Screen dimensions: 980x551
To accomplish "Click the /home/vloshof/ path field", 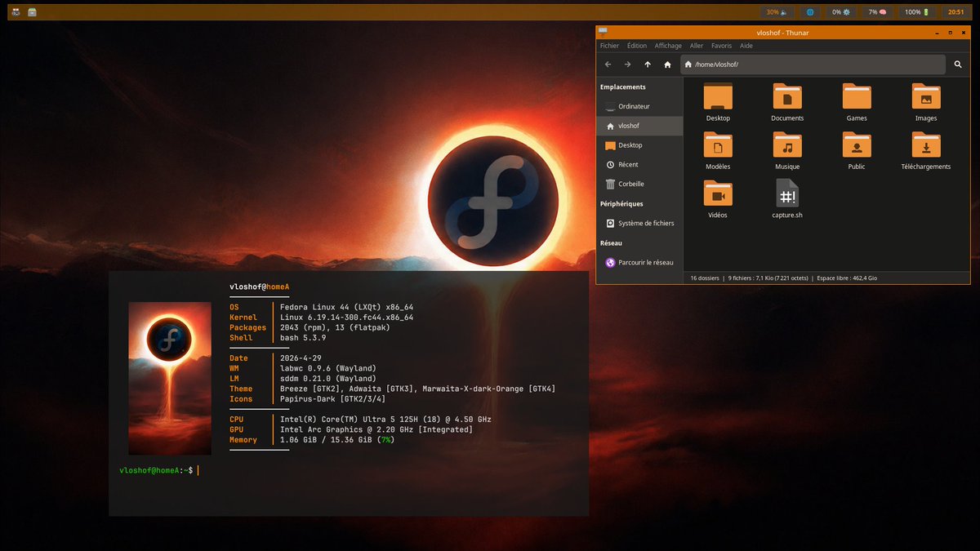I will point(813,64).
